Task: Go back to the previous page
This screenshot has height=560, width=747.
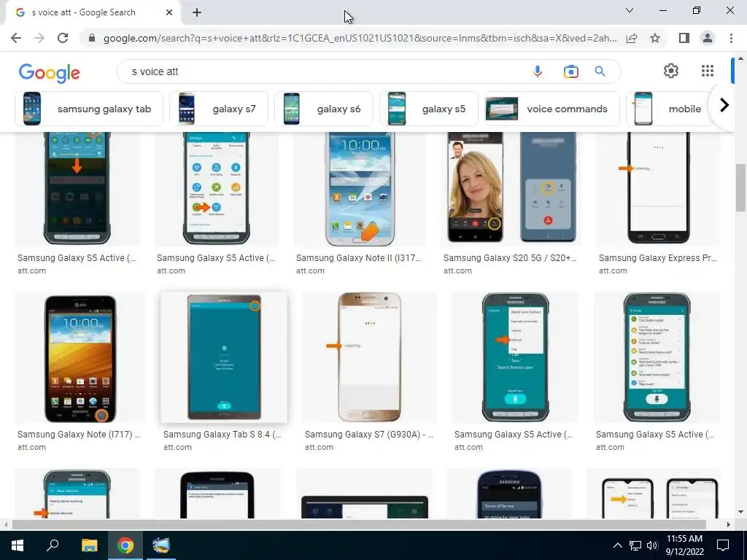Action: (x=16, y=38)
